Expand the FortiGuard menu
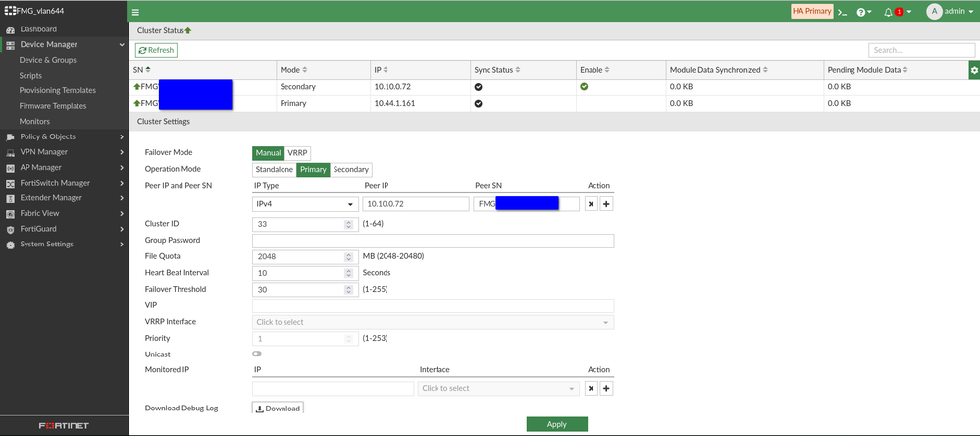 point(122,229)
